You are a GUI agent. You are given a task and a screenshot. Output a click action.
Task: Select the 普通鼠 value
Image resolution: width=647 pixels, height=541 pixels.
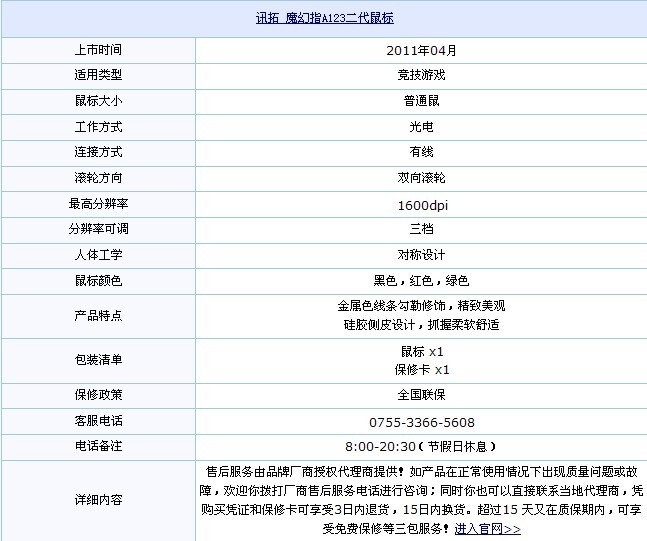coord(421,101)
